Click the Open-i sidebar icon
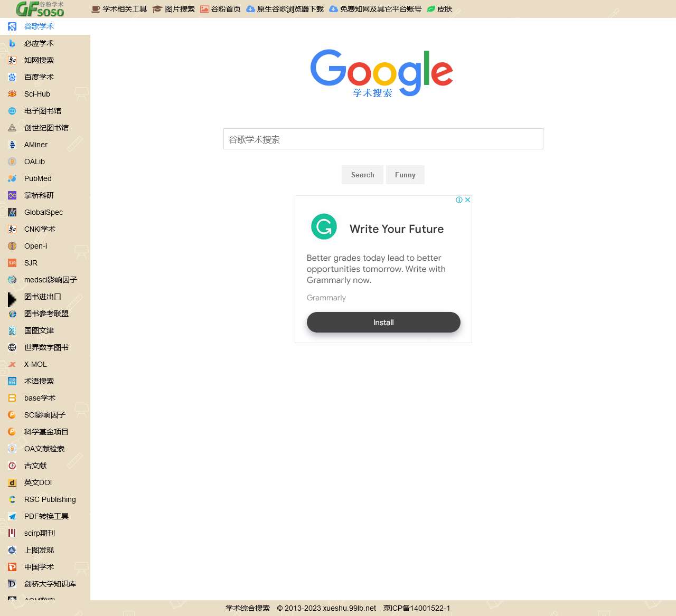 tap(12, 246)
